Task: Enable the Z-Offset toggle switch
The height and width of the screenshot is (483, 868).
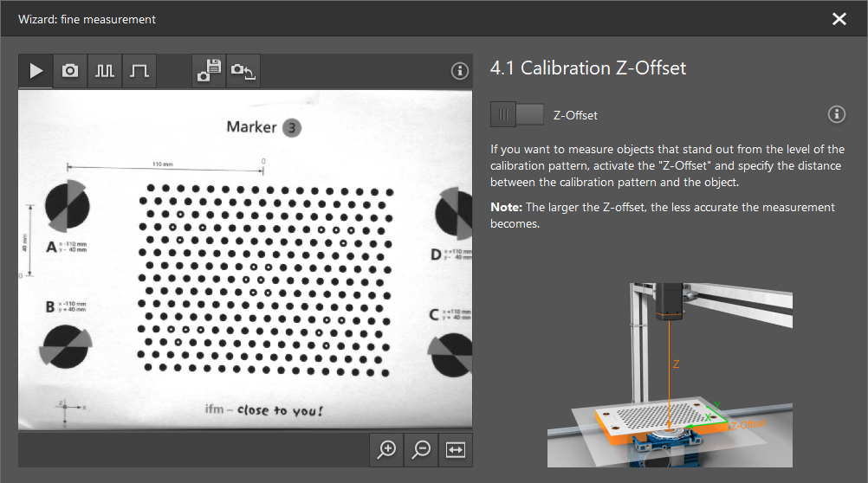Action: 517,114
